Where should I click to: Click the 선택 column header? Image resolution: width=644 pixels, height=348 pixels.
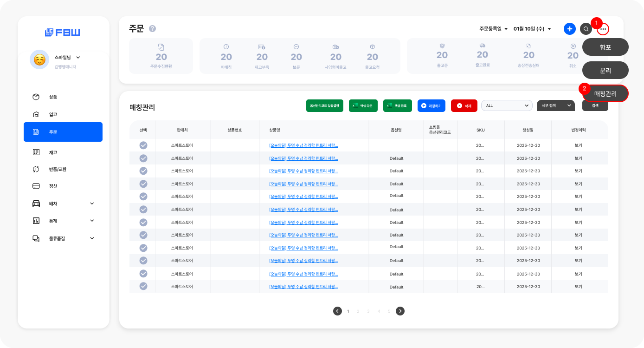coord(143,130)
